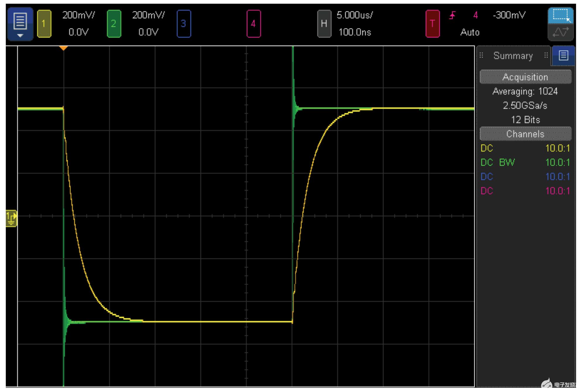
Task: Click the Auto trigger mode label
Action: pyautogui.click(x=470, y=32)
